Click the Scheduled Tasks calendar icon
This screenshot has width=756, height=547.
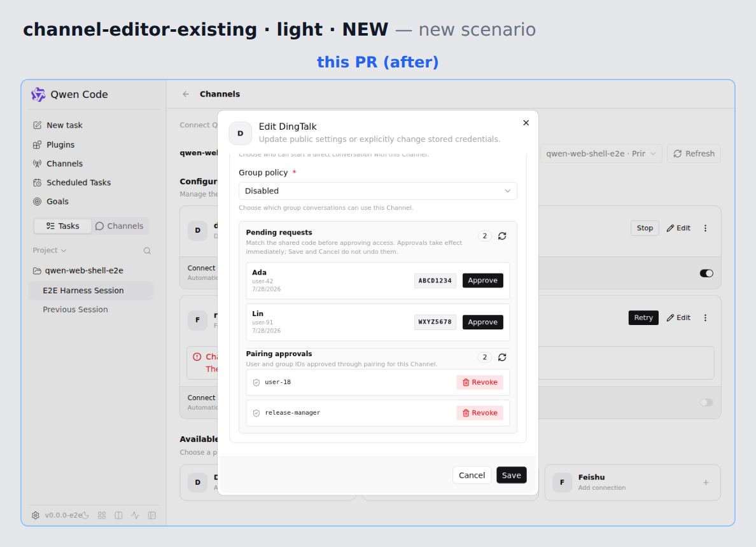click(37, 183)
